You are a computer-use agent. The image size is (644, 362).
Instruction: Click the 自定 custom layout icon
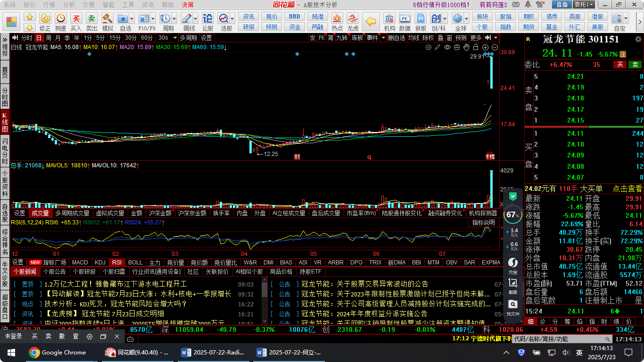tap(617, 18)
